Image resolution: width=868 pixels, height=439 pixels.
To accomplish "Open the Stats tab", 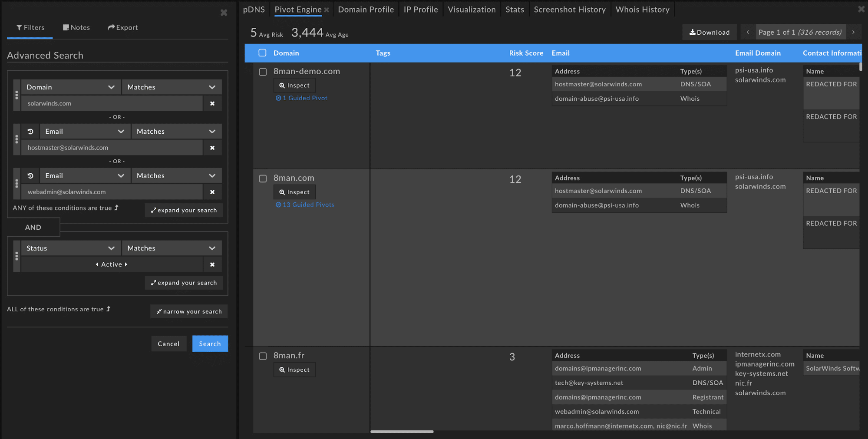I will 515,10.
